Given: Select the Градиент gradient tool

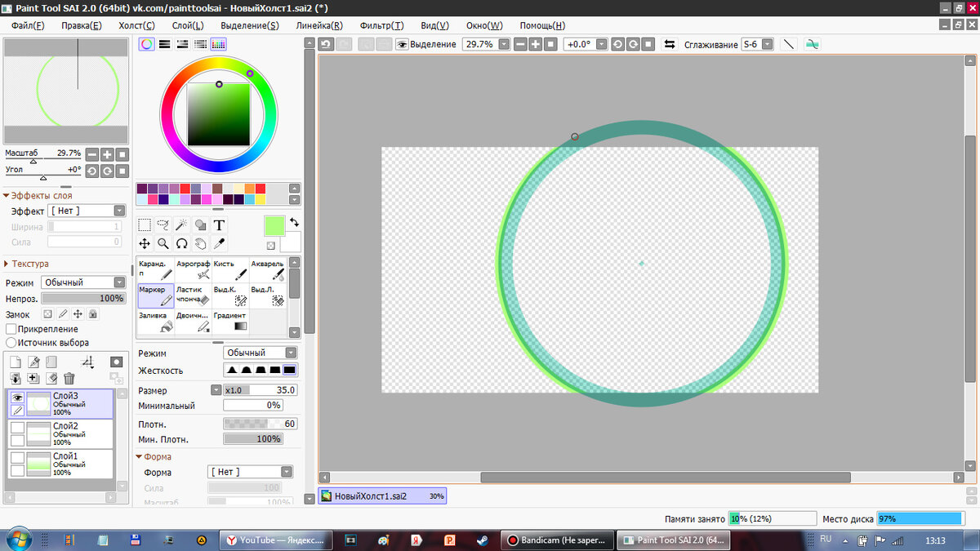Looking at the screenshot, I should point(230,321).
